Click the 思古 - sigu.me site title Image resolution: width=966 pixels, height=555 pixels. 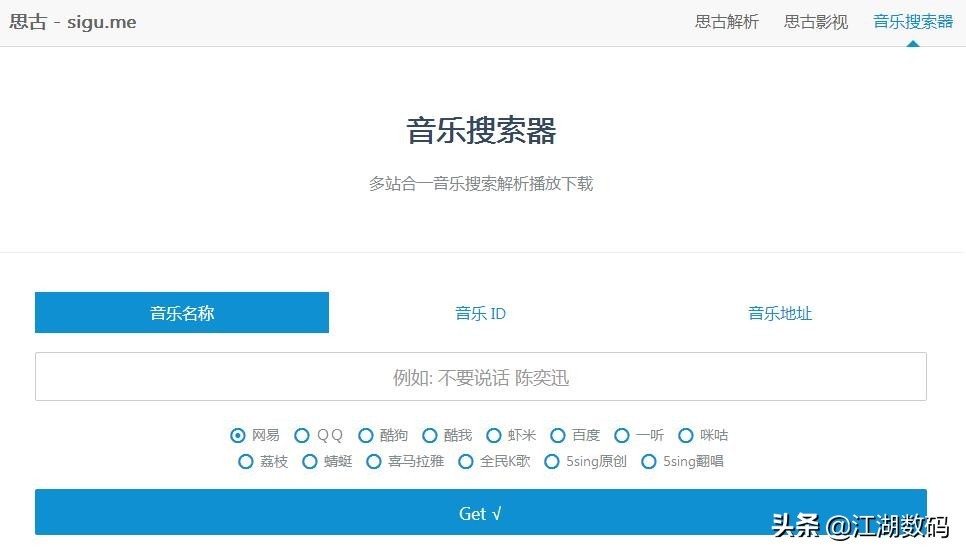(x=73, y=22)
